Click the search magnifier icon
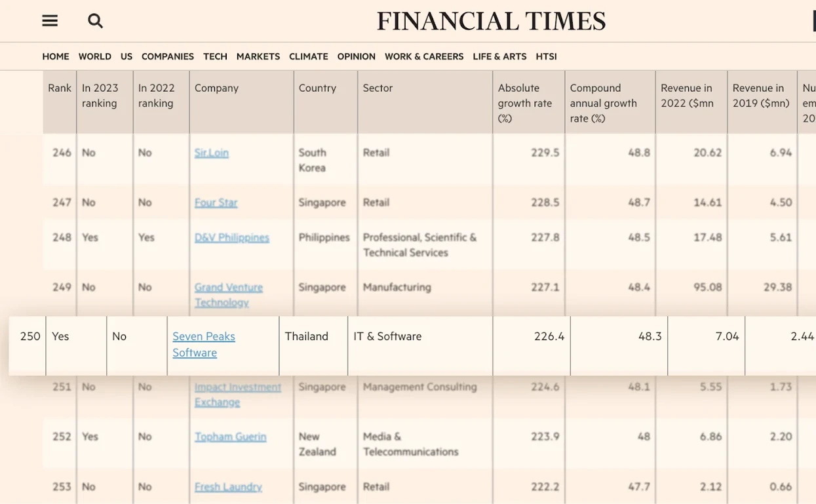816x504 pixels. 96,21
